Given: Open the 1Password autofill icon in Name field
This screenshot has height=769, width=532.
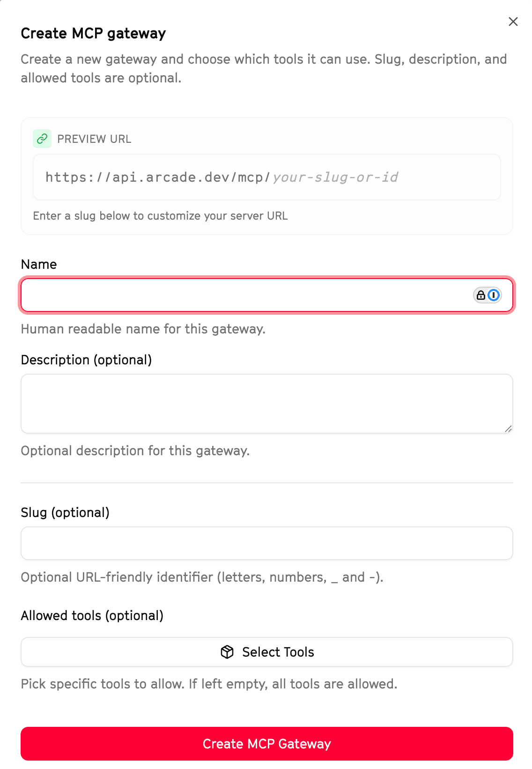Looking at the screenshot, I should [493, 295].
